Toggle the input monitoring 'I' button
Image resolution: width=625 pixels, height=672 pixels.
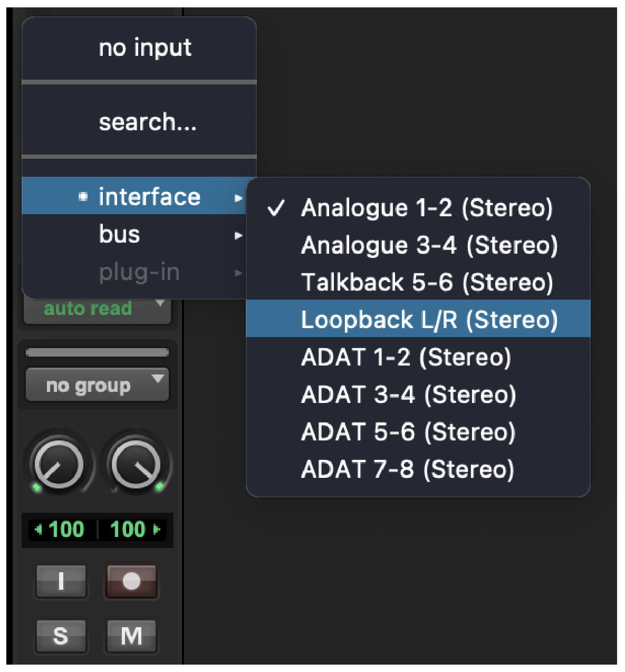pyautogui.click(x=61, y=581)
